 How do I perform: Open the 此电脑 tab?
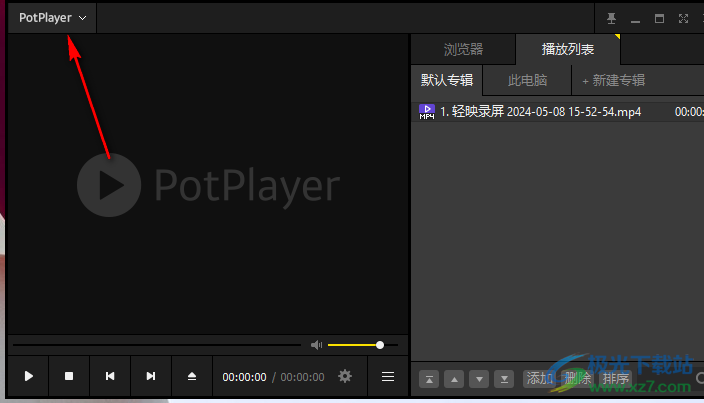click(527, 80)
